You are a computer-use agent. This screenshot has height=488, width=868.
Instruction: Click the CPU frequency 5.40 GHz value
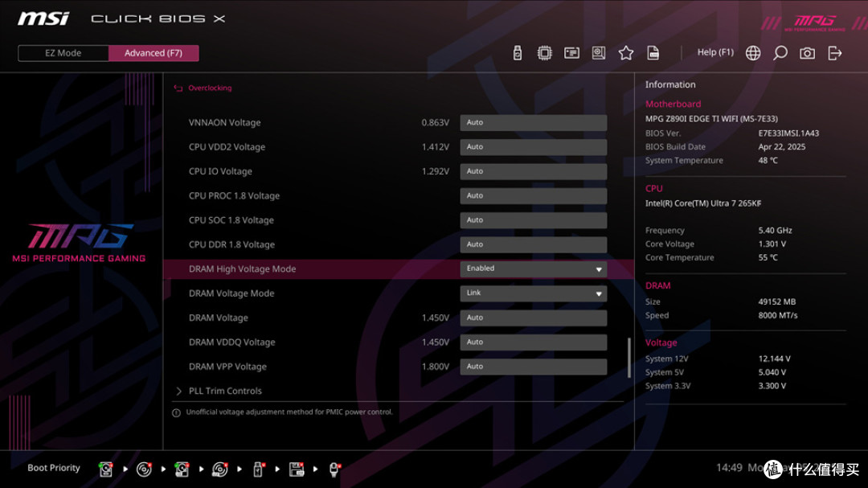(775, 231)
